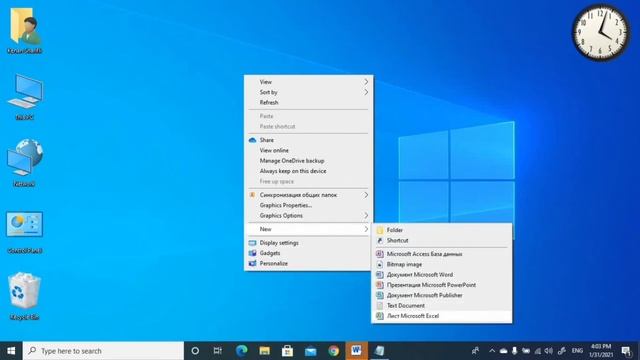The height and width of the screenshot is (360, 640).
Task: Open Display settings from context menu
Action: click(308, 243)
